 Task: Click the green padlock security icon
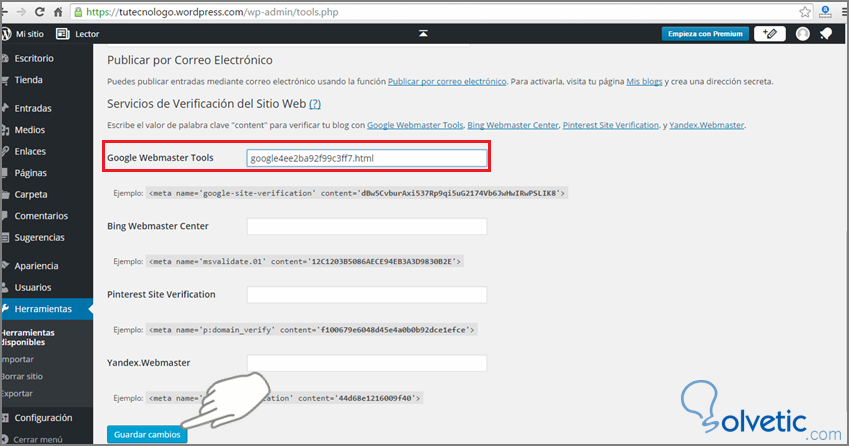coord(79,12)
